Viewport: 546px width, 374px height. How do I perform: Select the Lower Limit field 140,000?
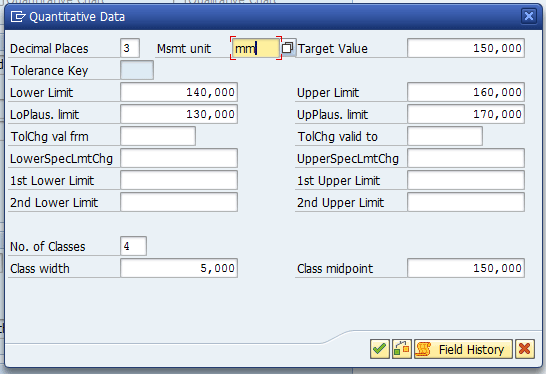point(179,92)
